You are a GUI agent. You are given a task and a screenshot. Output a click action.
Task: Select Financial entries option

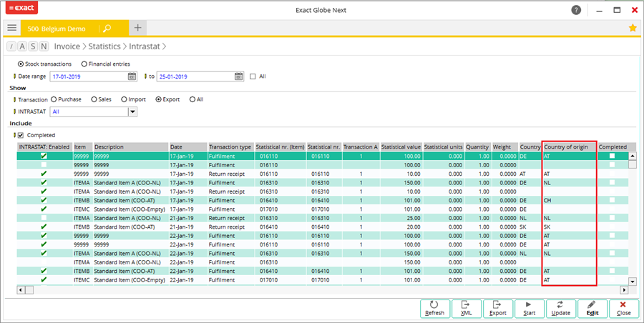pos(84,64)
